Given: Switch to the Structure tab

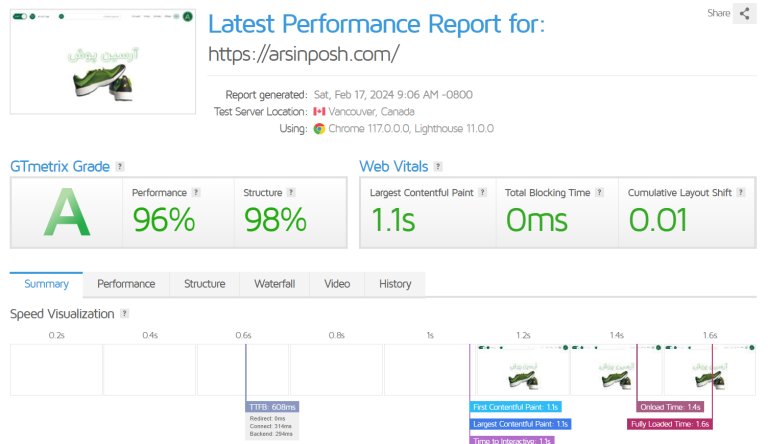Looking at the screenshot, I should [x=204, y=284].
